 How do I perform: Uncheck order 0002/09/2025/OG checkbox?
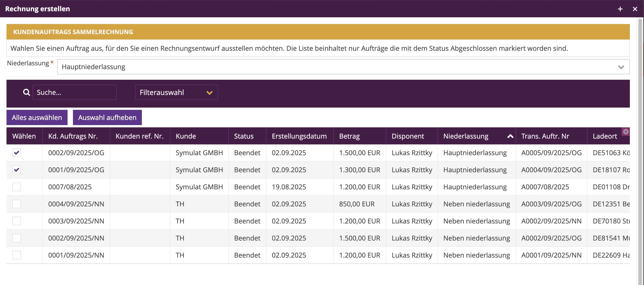tap(17, 153)
